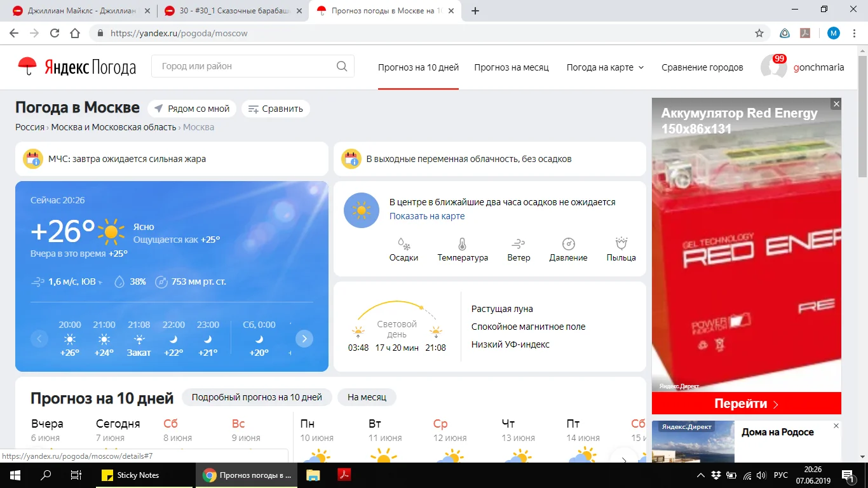Image resolution: width=868 pixels, height=488 pixels.
Task: Open the Россия breadcrumb link
Action: tap(30, 127)
